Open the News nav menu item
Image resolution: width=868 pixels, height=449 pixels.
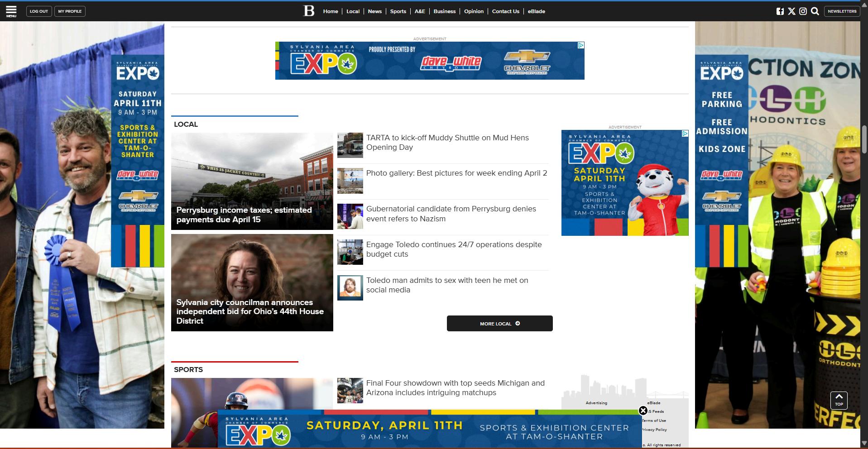click(374, 11)
